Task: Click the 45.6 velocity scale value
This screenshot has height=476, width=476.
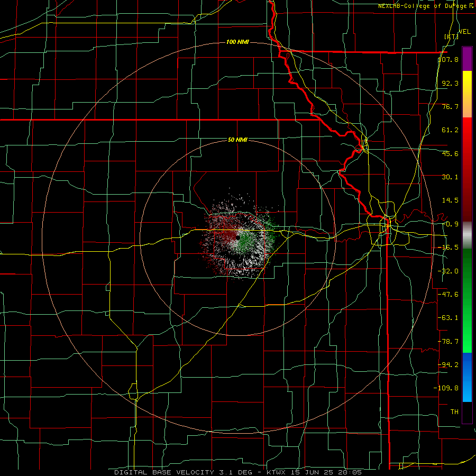Action: pyautogui.click(x=450, y=153)
